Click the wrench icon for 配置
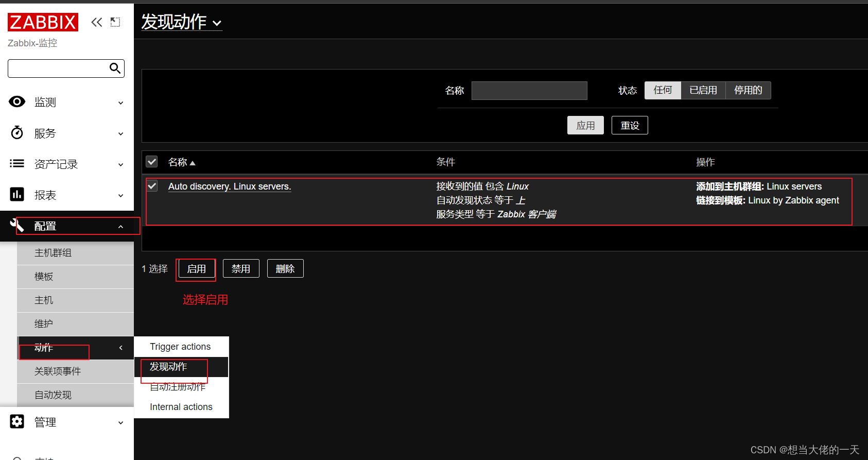Image resolution: width=868 pixels, height=460 pixels. coord(17,225)
